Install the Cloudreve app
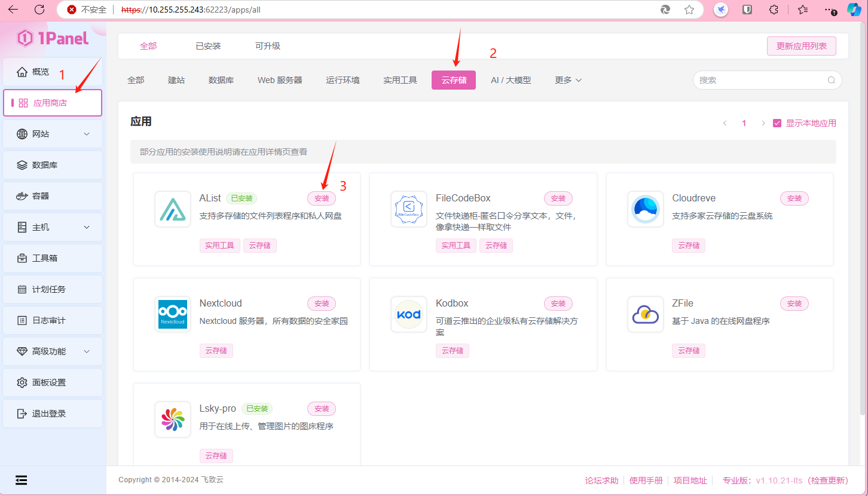 click(794, 198)
